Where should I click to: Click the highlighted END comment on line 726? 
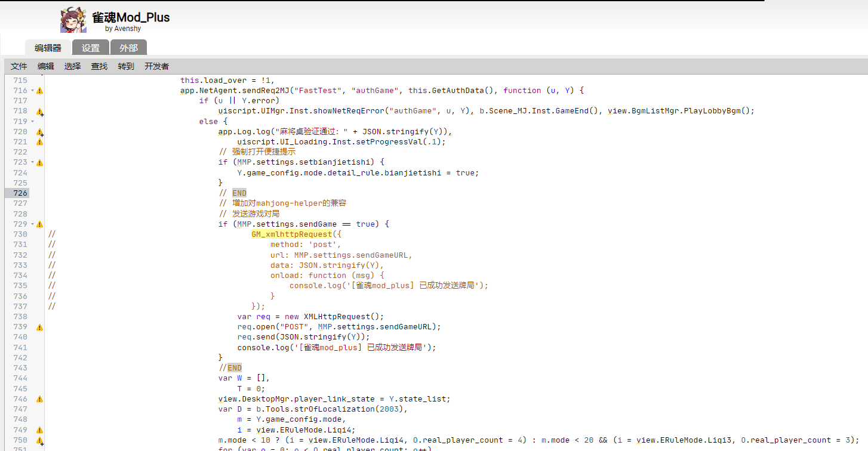point(239,193)
